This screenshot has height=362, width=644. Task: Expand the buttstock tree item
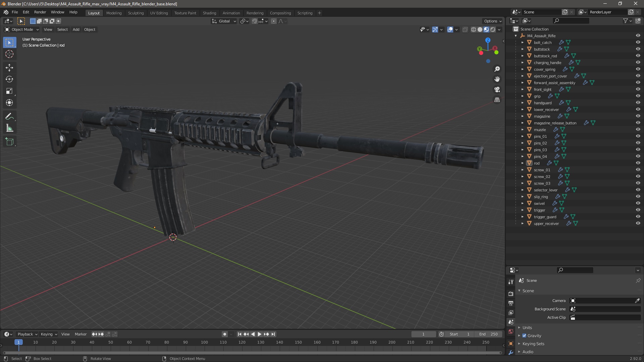click(x=522, y=49)
